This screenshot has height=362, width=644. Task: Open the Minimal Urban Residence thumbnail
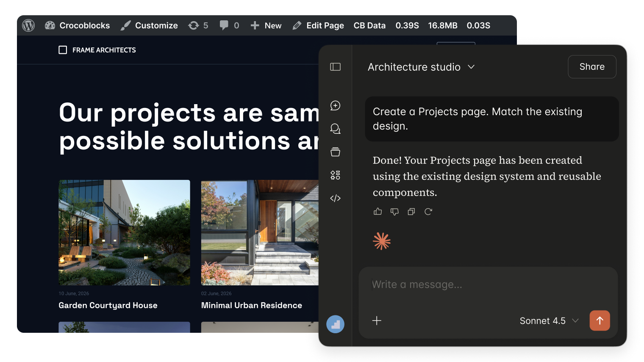(x=260, y=232)
